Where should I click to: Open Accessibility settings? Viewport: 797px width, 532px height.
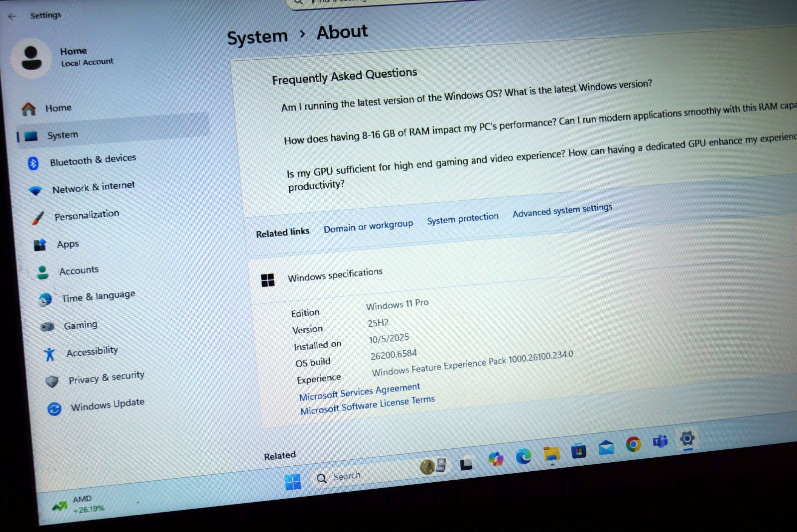[92, 351]
